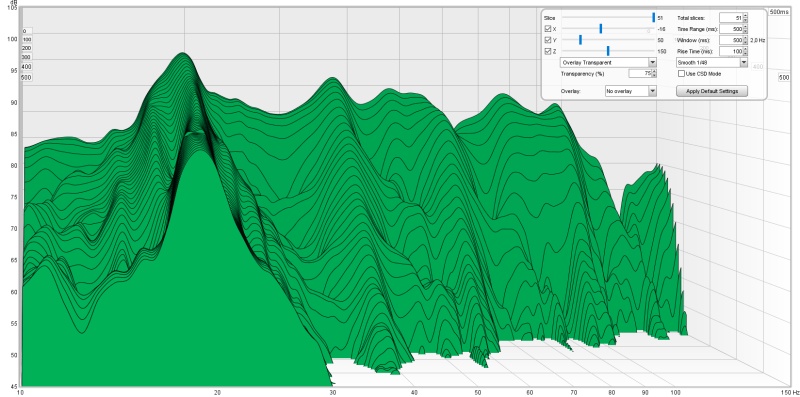Click Apply Default Settings button
Viewport: 800px width, 397px height.
point(712,91)
